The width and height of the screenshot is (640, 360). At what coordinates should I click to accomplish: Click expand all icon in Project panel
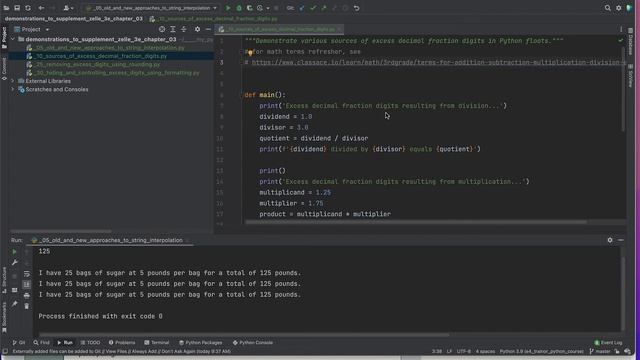tap(173, 29)
